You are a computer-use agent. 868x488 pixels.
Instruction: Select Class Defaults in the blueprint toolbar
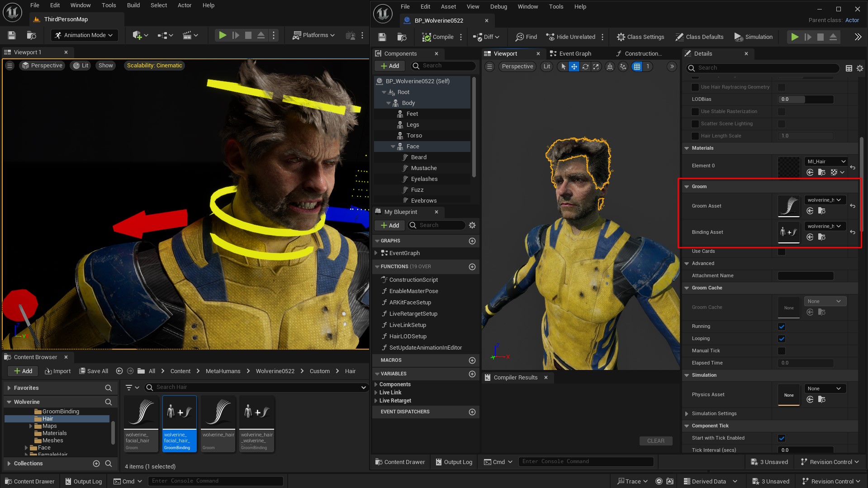[699, 37]
